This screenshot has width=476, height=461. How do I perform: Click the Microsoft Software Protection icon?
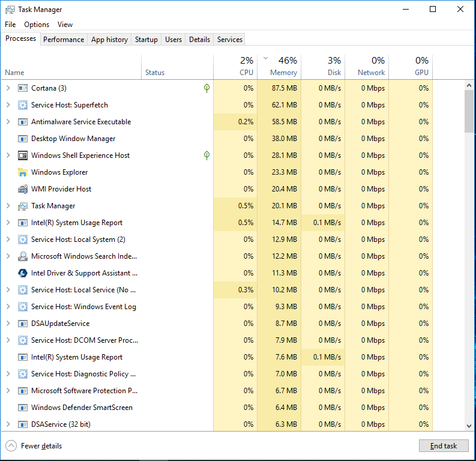pos(22,391)
